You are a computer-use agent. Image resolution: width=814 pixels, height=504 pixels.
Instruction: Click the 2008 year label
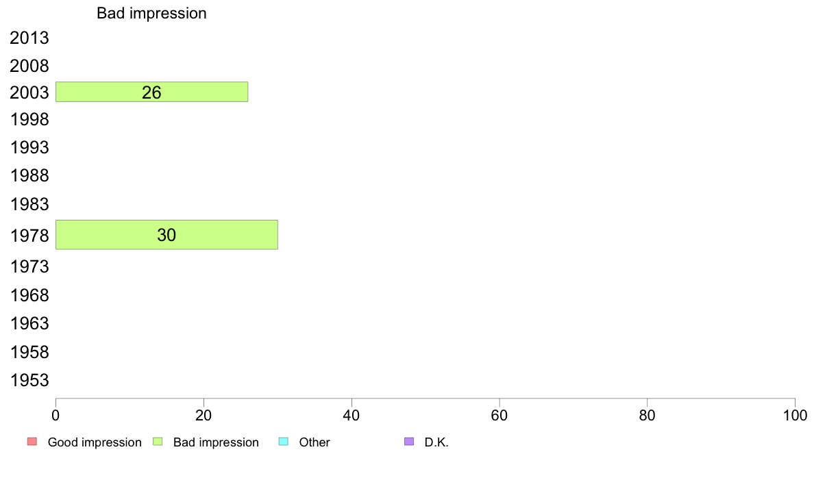click(29, 66)
